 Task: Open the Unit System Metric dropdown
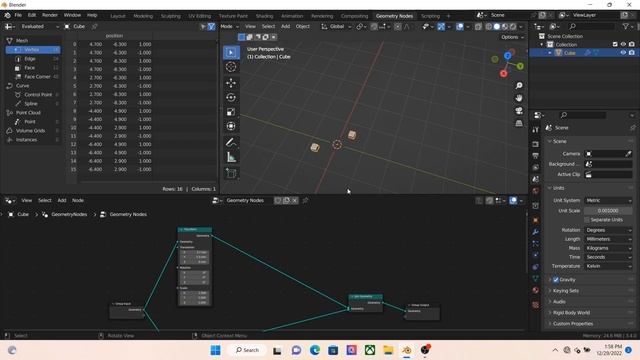[x=608, y=201]
